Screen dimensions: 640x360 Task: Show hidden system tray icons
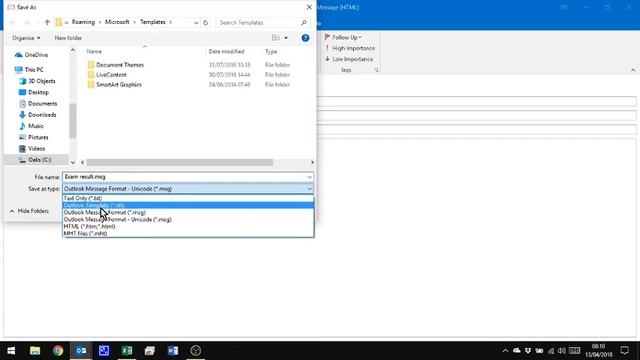click(505, 351)
